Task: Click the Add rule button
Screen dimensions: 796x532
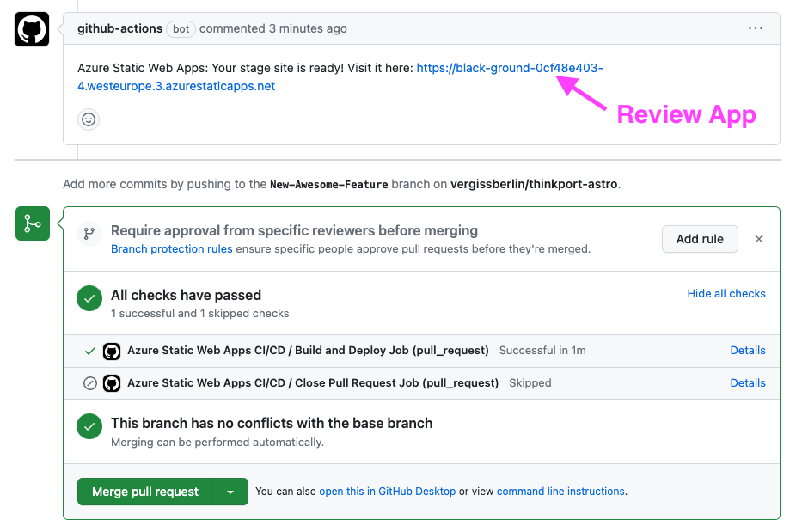Action: coord(700,239)
